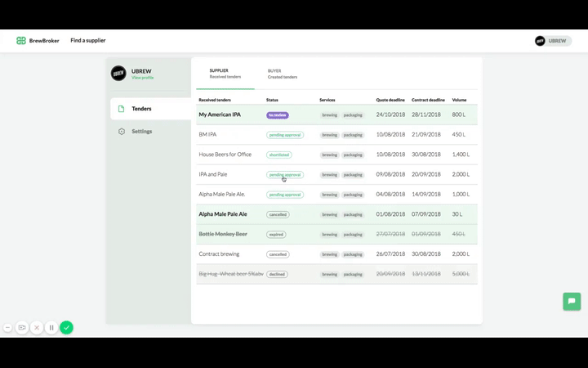Click the BrewBroker logo icon
The width and height of the screenshot is (588, 368).
tap(21, 41)
